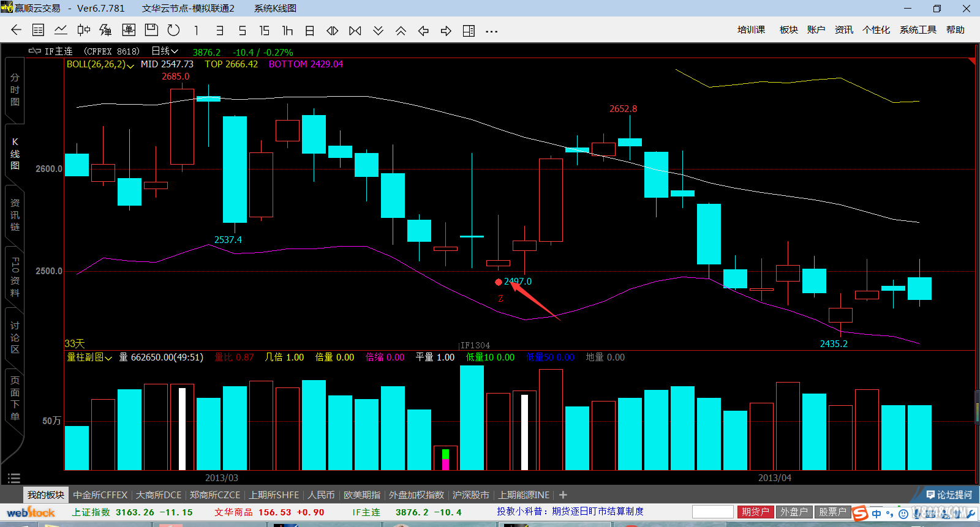Click the hamburger list icon at bottom-left
Viewport: 980px width, 527px height.
point(14,478)
